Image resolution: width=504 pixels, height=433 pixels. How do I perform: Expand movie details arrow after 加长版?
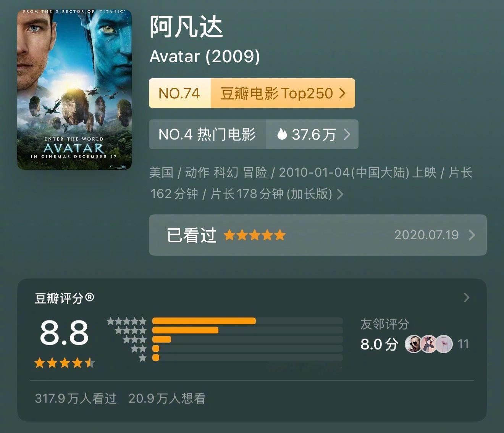340,194
